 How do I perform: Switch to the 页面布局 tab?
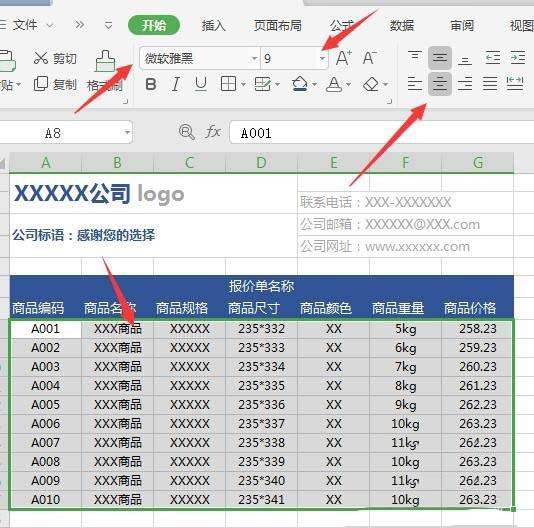tap(277, 25)
